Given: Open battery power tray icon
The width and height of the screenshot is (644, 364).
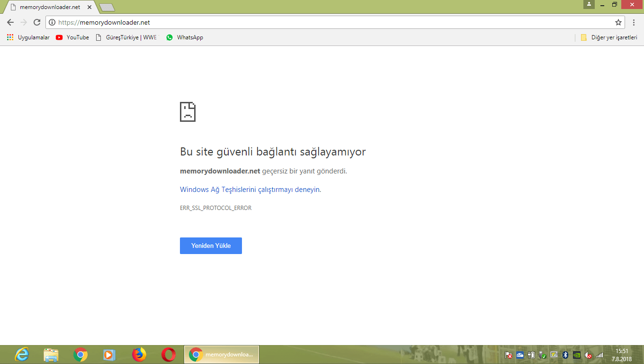Looking at the screenshot, I should coord(531,355).
